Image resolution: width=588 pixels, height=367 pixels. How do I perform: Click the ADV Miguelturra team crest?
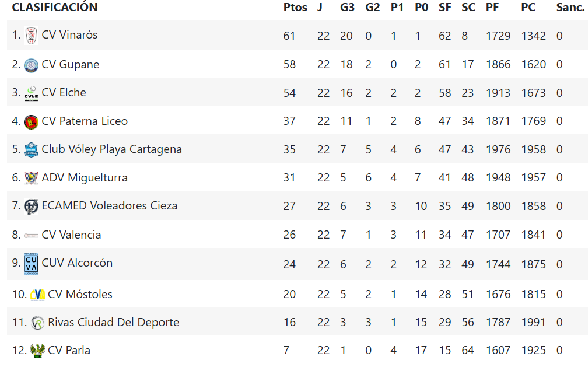point(31,178)
